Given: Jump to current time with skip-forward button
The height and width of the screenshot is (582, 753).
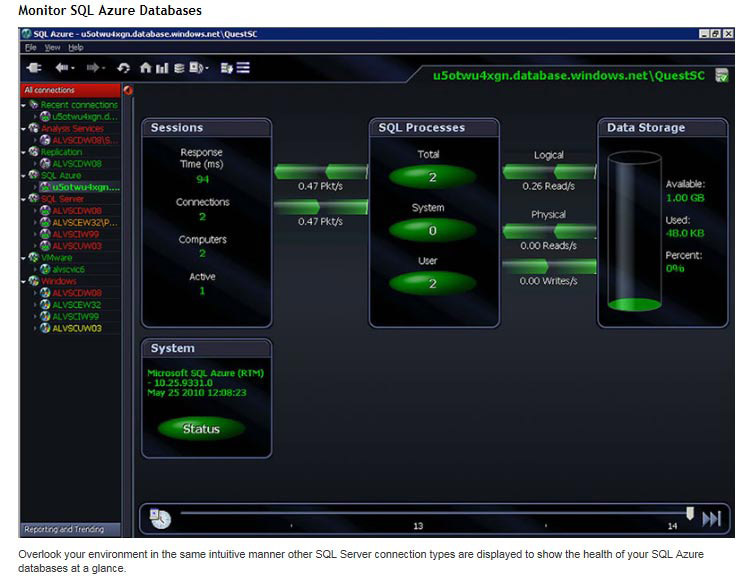Looking at the screenshot, I should click(712, 519).
